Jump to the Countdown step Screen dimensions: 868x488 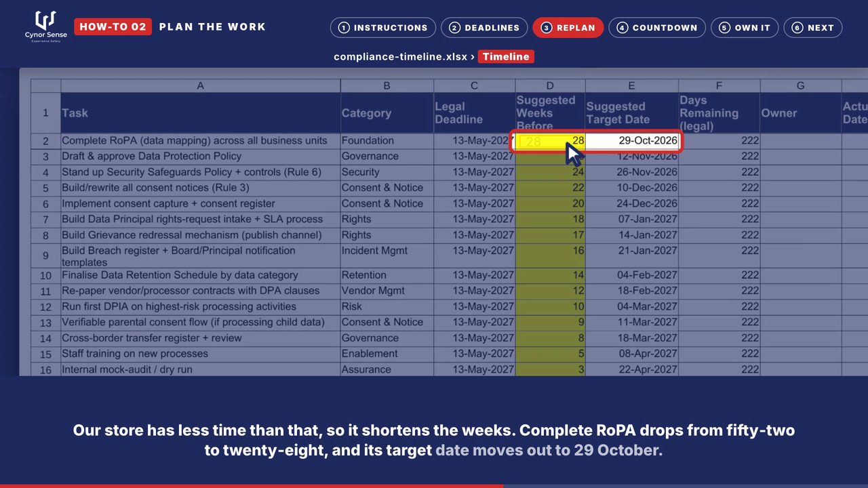pos(657,28)
